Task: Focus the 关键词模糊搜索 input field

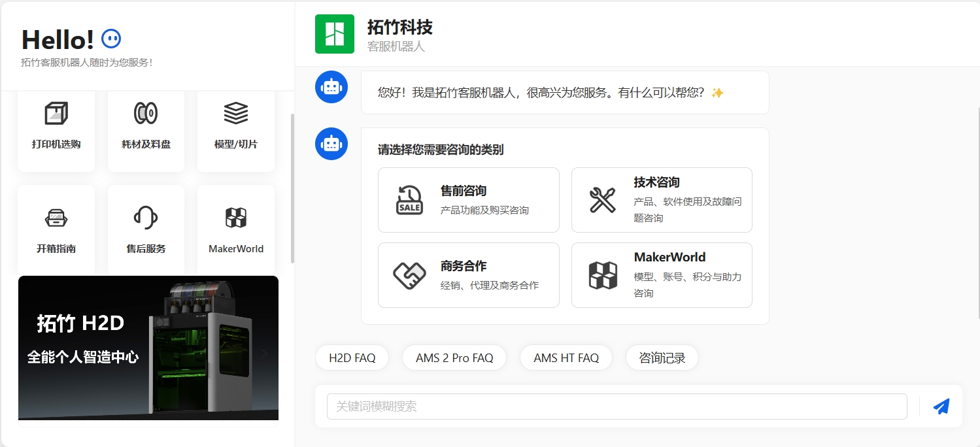Action: point(617,406)
